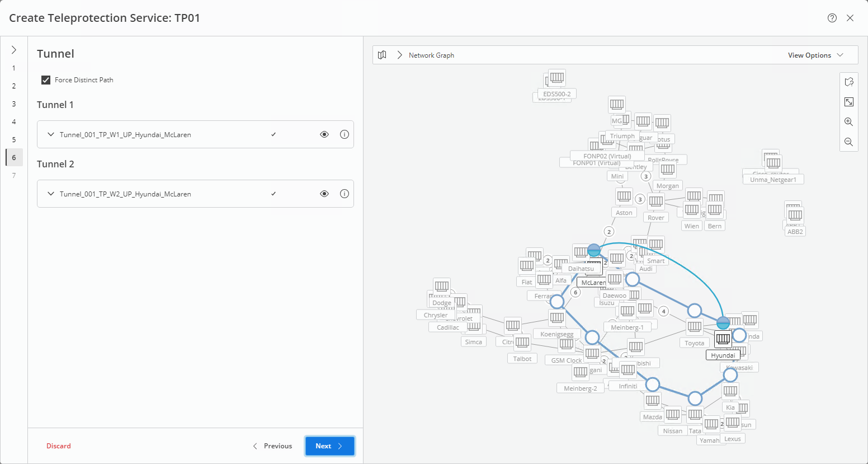This screenshot has height=464, width=868.
Task: Uncheck Force Distinct Path checkbox
Action: [x=46, y=80]
